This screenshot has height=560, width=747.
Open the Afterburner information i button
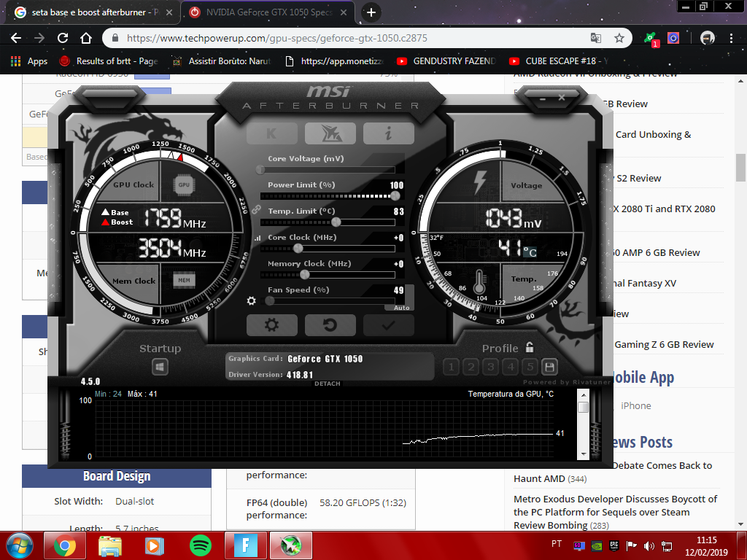pyautogui.click(x=388, y=134)
